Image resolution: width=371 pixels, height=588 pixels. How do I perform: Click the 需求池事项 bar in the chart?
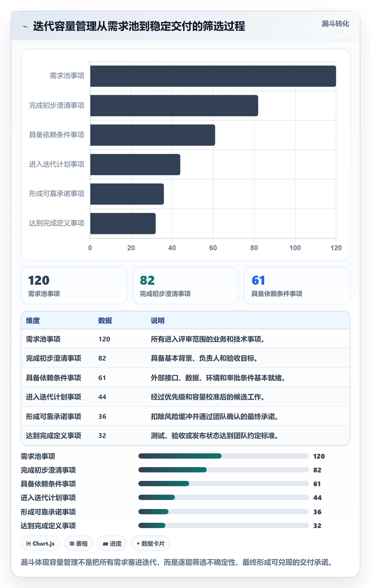click(213, 76)
